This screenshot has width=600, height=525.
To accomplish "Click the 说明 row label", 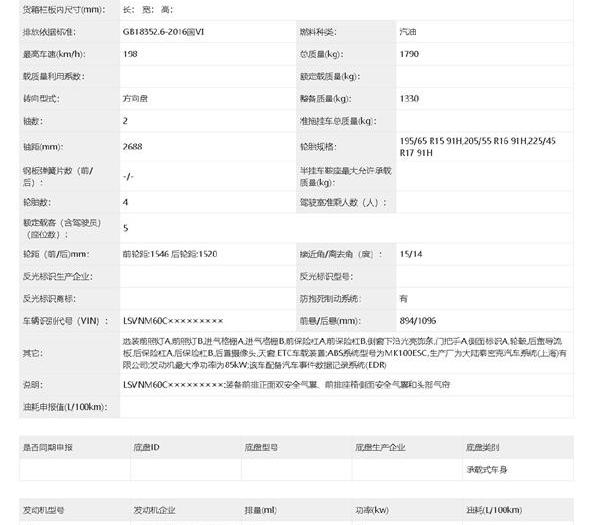I will click(x=33, y=385).
